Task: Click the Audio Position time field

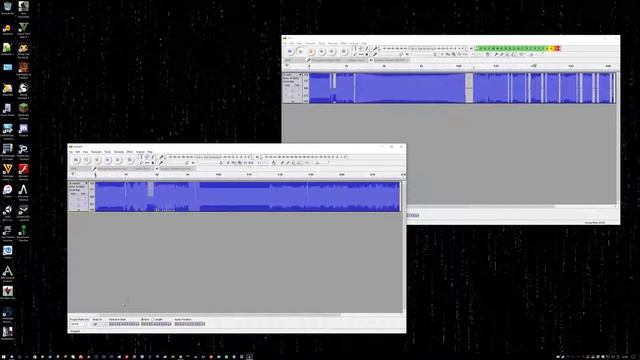Action: tap(190, 324)
